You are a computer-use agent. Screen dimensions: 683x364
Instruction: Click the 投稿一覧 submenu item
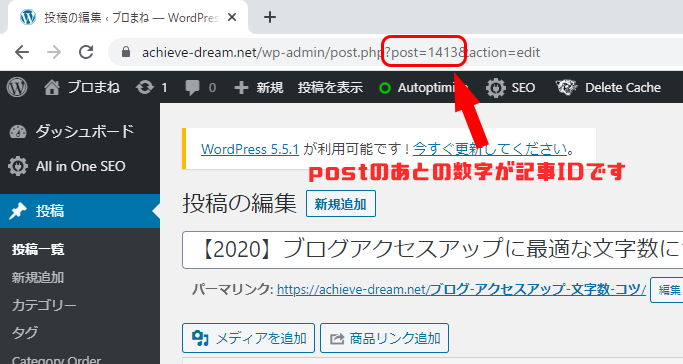pos(38,249)
